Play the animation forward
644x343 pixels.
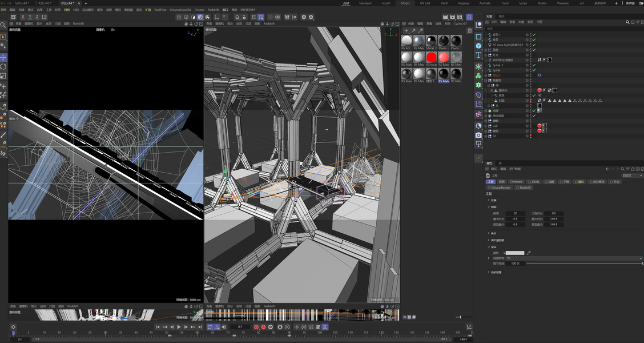point(179,327)
